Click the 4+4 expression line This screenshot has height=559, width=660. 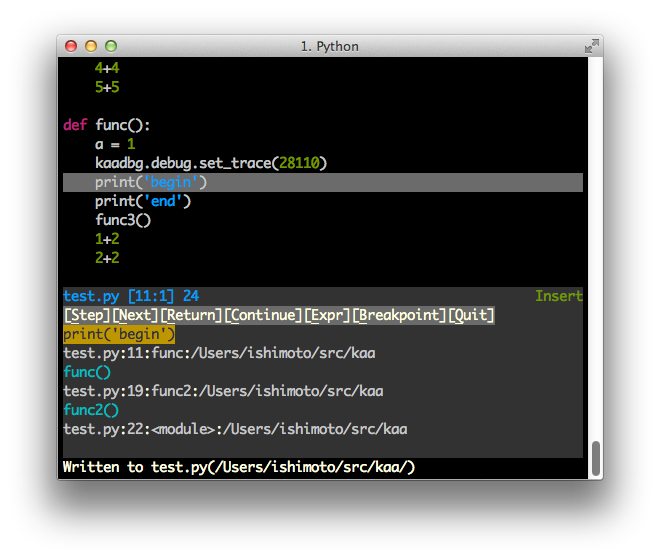pos(107,68)
